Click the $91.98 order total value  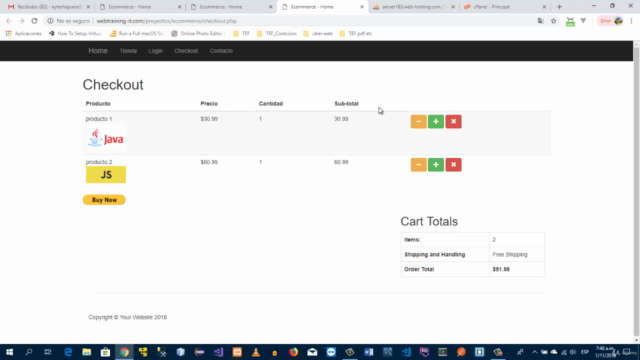pos(501,269)
